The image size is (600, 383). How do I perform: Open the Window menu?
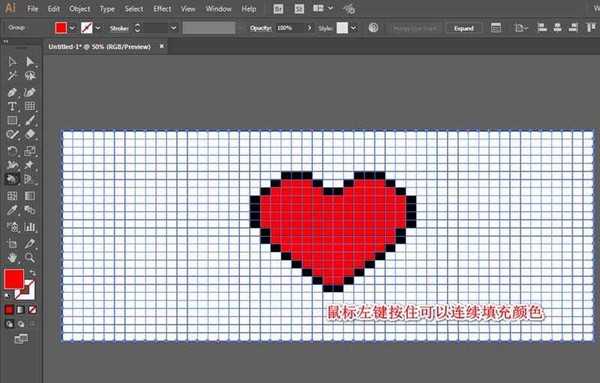(x=218, y=8)
